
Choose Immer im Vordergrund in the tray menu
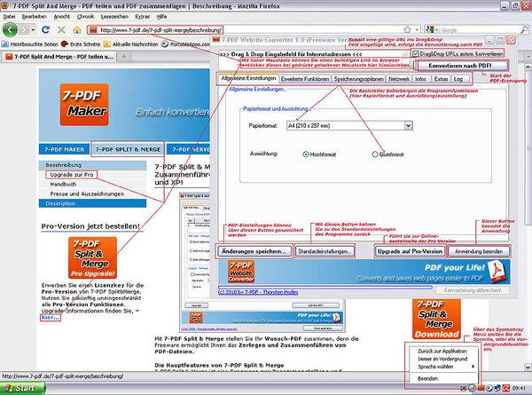[x=442, y=359]
